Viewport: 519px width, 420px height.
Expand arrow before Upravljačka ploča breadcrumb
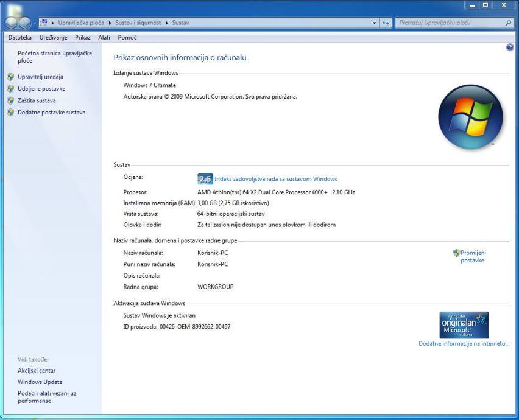coord(52,23)
